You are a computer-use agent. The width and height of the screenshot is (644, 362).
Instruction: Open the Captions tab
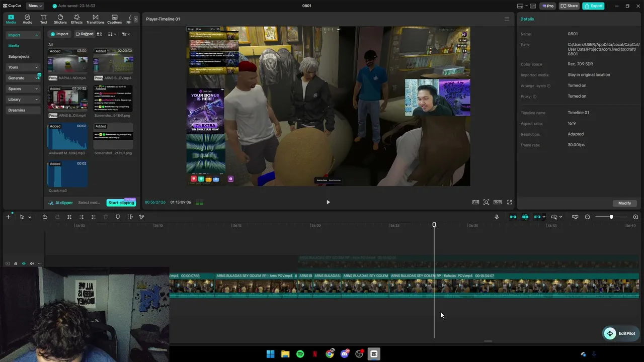114,19
